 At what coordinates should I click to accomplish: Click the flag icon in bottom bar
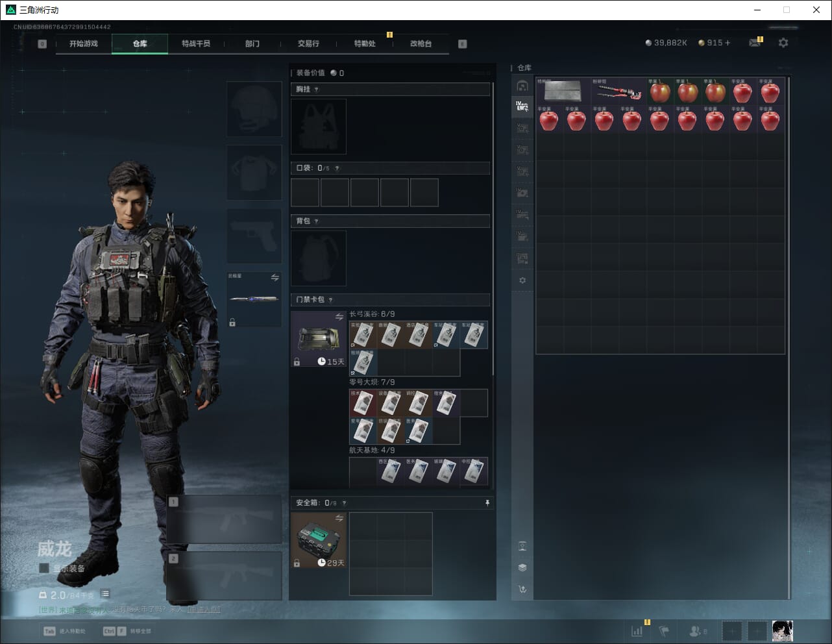tap(664, 631)
